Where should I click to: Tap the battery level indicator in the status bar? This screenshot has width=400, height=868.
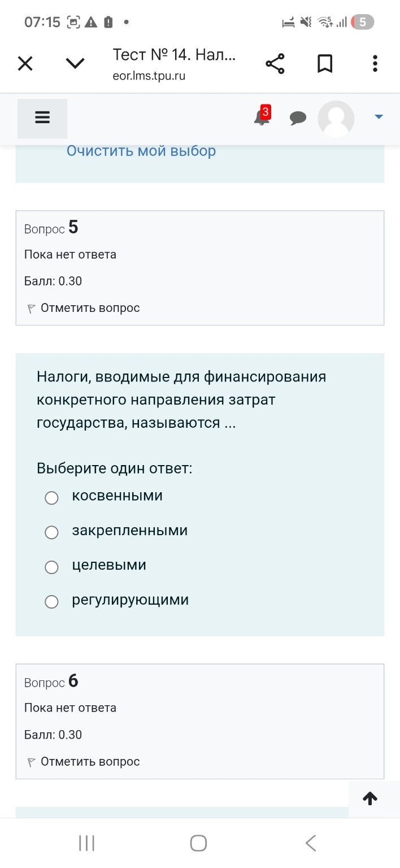362,22
